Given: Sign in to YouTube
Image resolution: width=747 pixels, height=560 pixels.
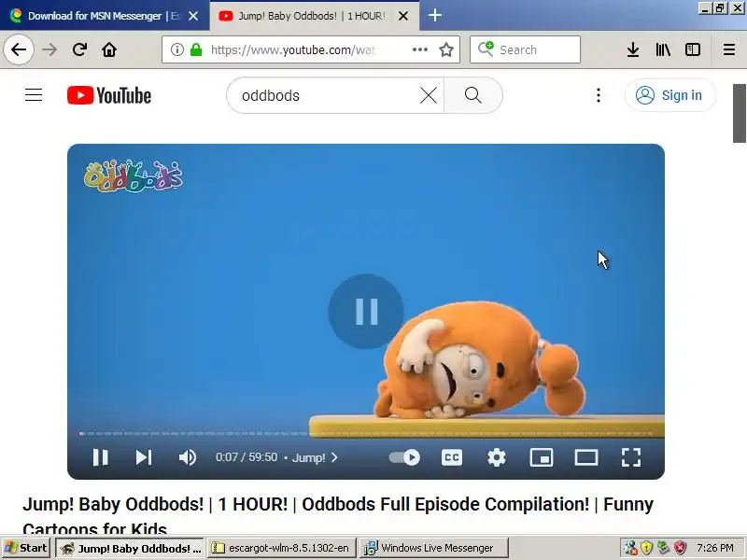Looking at the screenshot, I should [x=670, y=95].
